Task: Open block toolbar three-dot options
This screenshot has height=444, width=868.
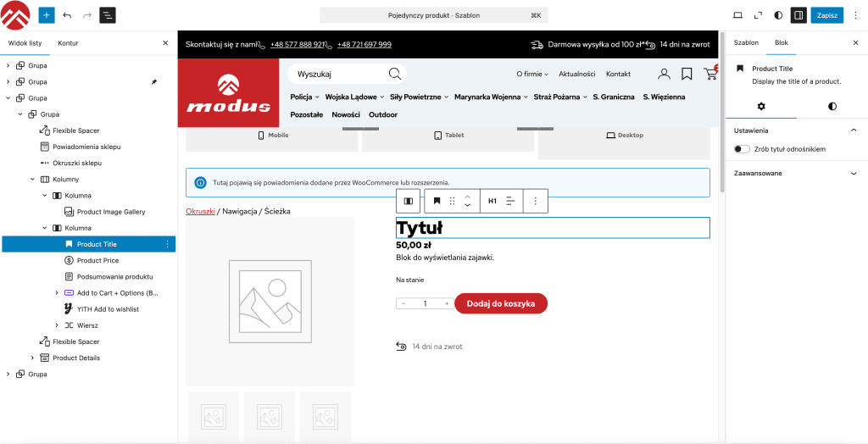Action: (x=536, y=201)
